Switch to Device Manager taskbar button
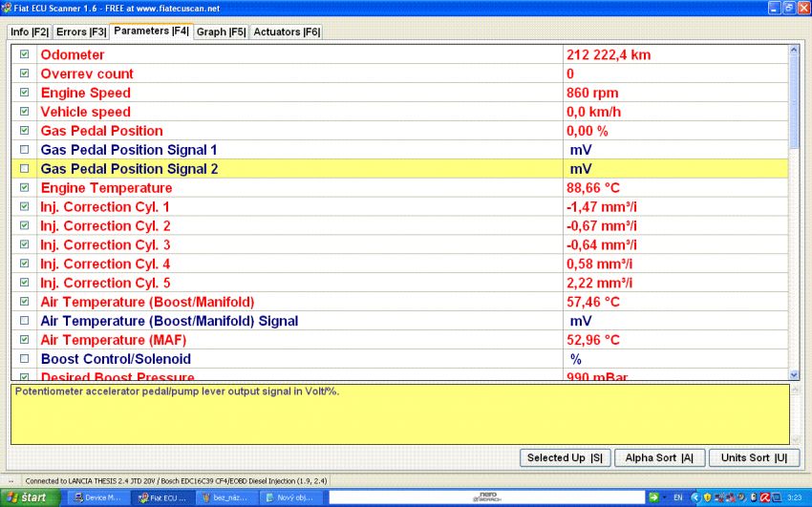The width and height of the screenshot is (812, 507). pos(98,497)
